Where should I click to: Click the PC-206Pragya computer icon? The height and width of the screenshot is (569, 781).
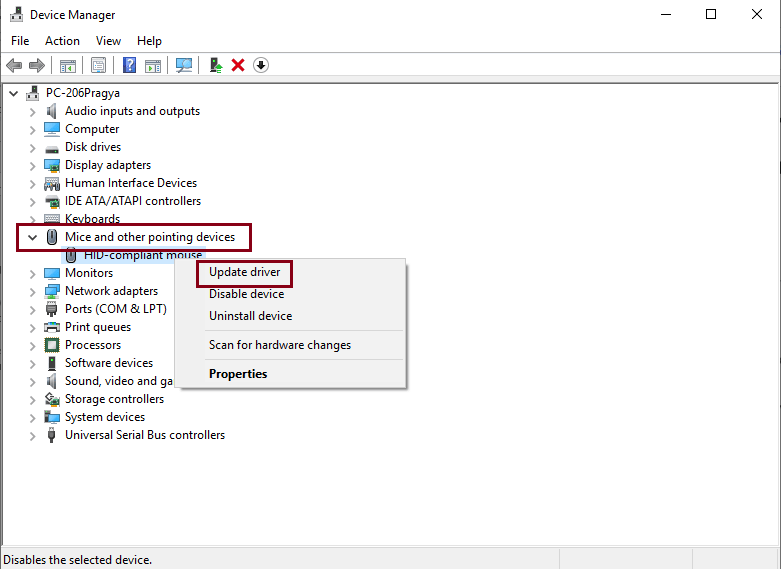pos(33,93)
